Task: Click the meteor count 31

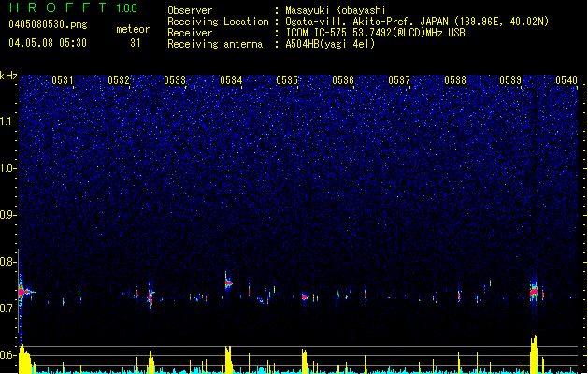Action: (x=136, y=43)
